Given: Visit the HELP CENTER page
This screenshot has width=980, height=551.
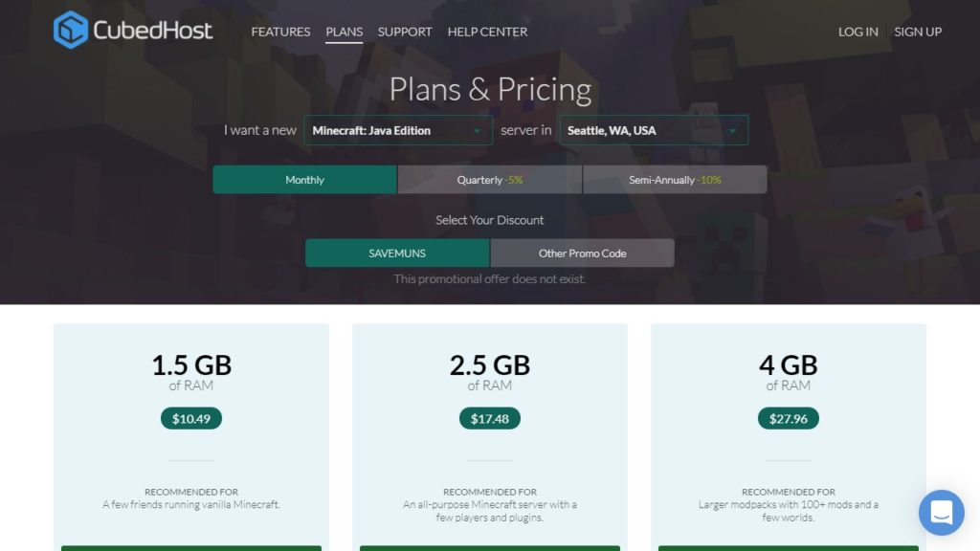Looking at the screenshot, I should (x=487, y=32).
